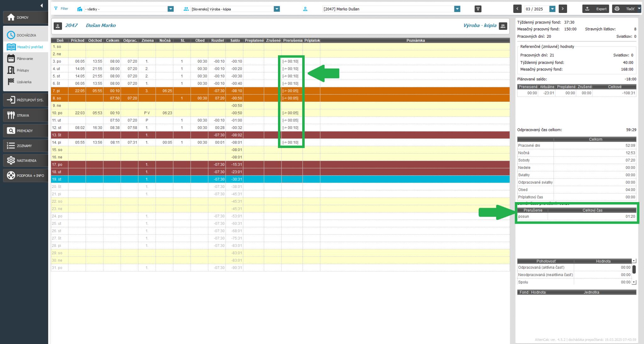Collapse the left sidebar with the arrow
Viewport: 644px width, 344px height.
pyautogui.click(x=42, y=5)
